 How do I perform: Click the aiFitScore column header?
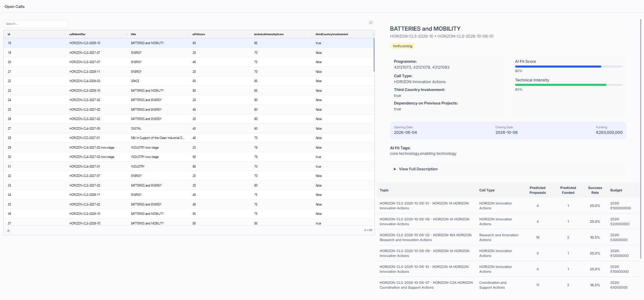[x=198, y=34]
